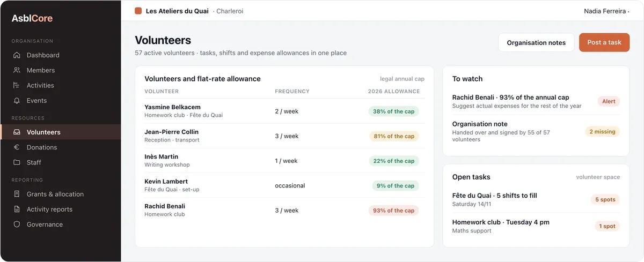The image size is (644, 262).
Task: Open Jean-Pierre Collin's volunteer row
Action: (x=284, y=136)
